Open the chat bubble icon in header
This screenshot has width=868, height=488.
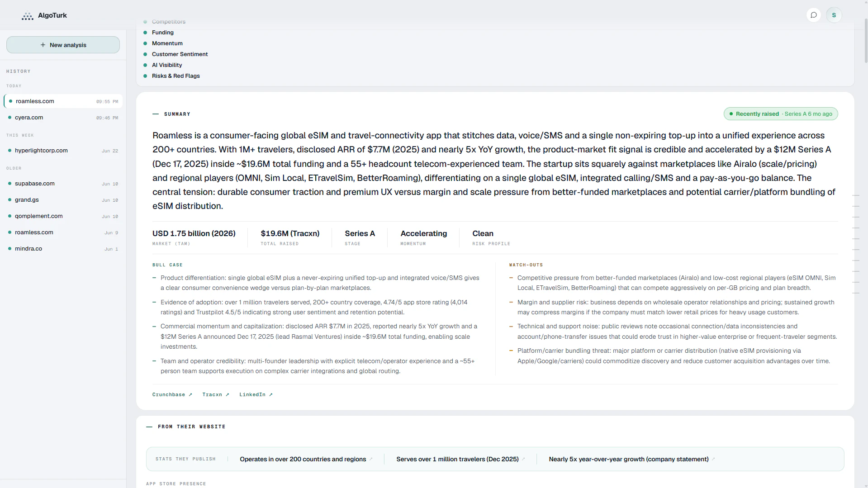pos(813,15)
